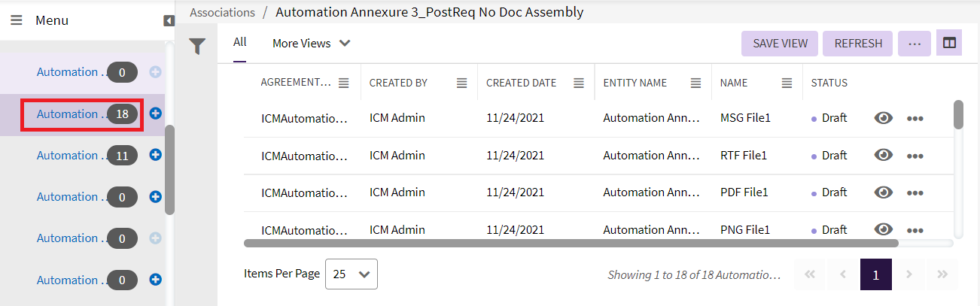Image resolution: width=980 pixels, height=306 pixels.
Task: Open row actions menu for MSG File1
Action: click(915, 119)
